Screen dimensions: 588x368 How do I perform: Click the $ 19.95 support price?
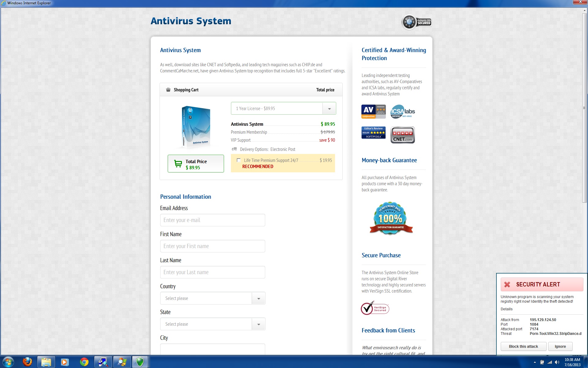pyautogui.click(x=326, y=160)
